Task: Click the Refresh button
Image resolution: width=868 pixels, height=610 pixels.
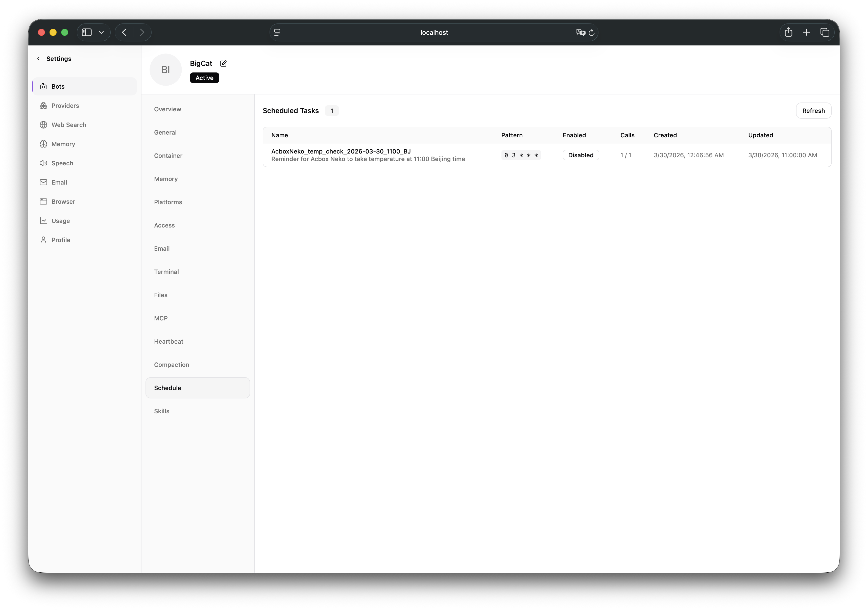Action: [813, 111]
